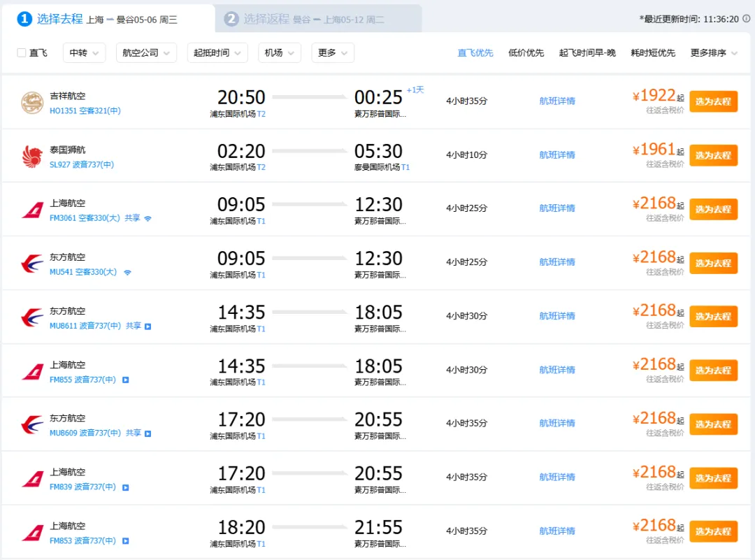Screen dimensions: 755x560
Task: Click the 共享 codeshare label on FM3061
Action: 132,218
